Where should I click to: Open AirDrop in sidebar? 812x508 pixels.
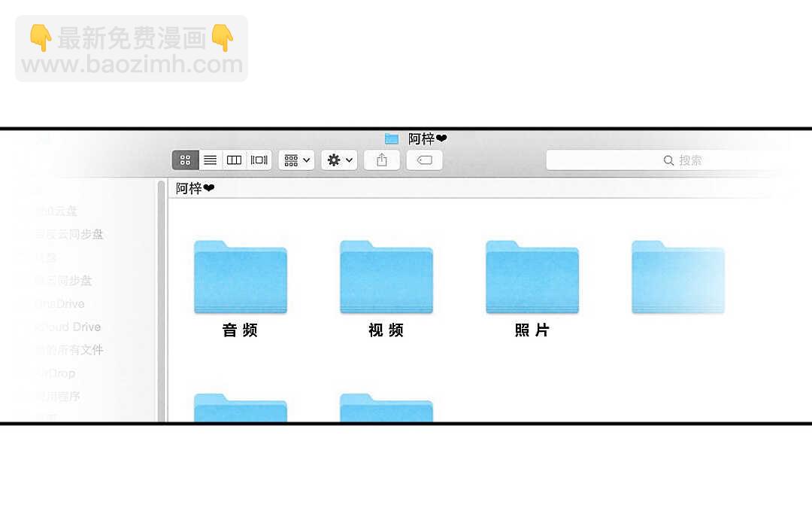[x=56, y=373]
